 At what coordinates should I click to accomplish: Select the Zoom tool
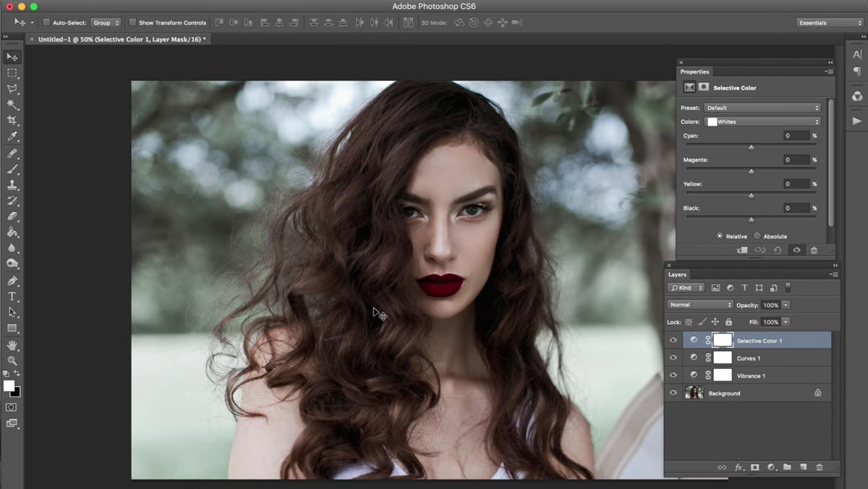(12, 360)
